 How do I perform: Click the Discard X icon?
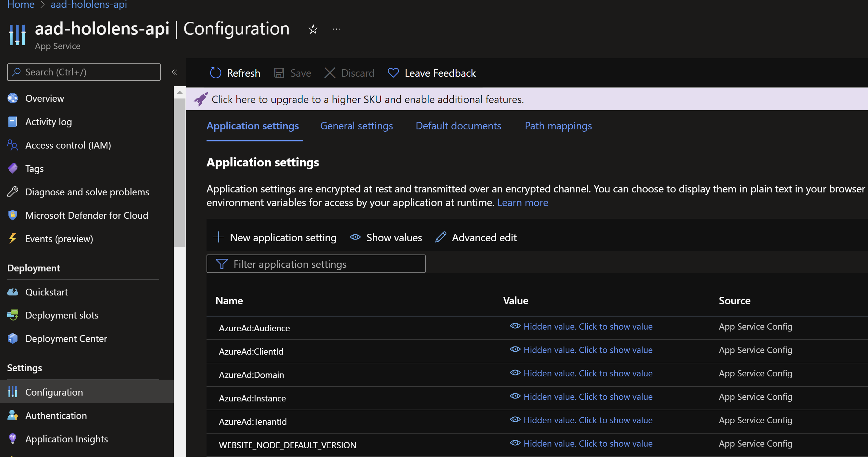point(330,73)
